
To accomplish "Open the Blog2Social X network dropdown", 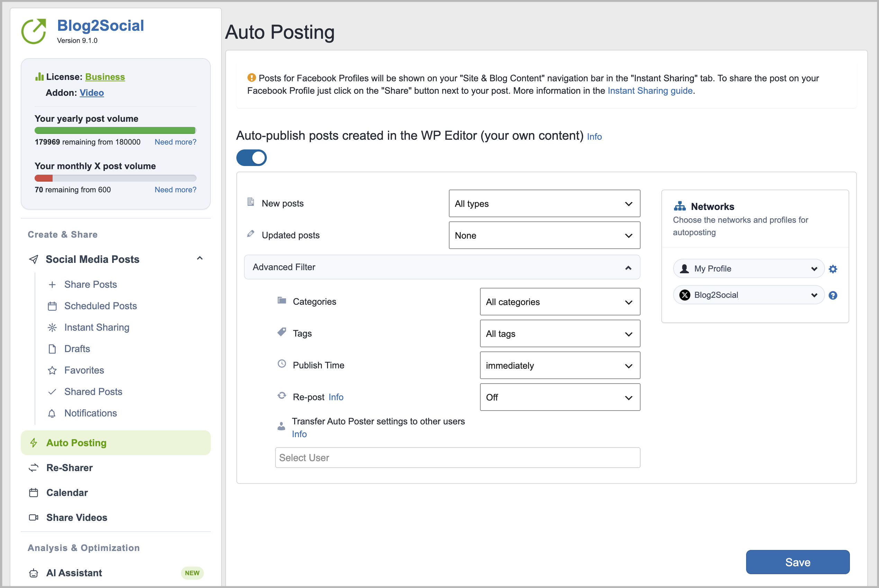I will coord(749,295).
